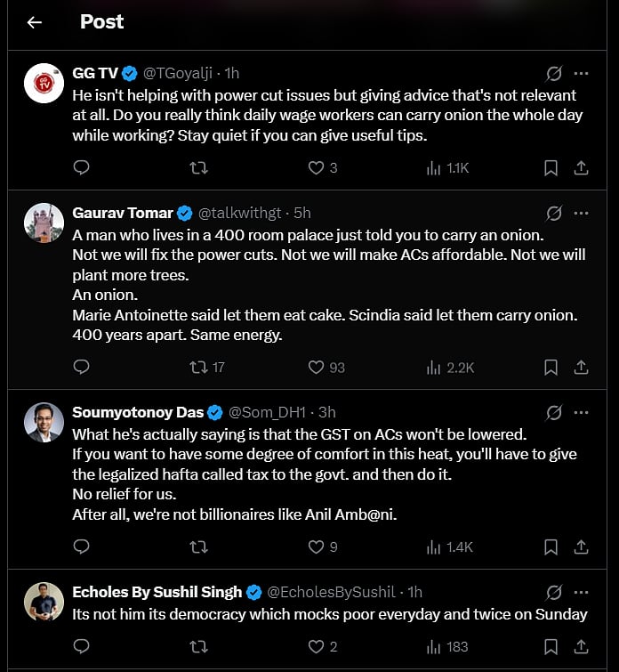Reply to Sushil Singh's democracy post

tap(81, 646)
